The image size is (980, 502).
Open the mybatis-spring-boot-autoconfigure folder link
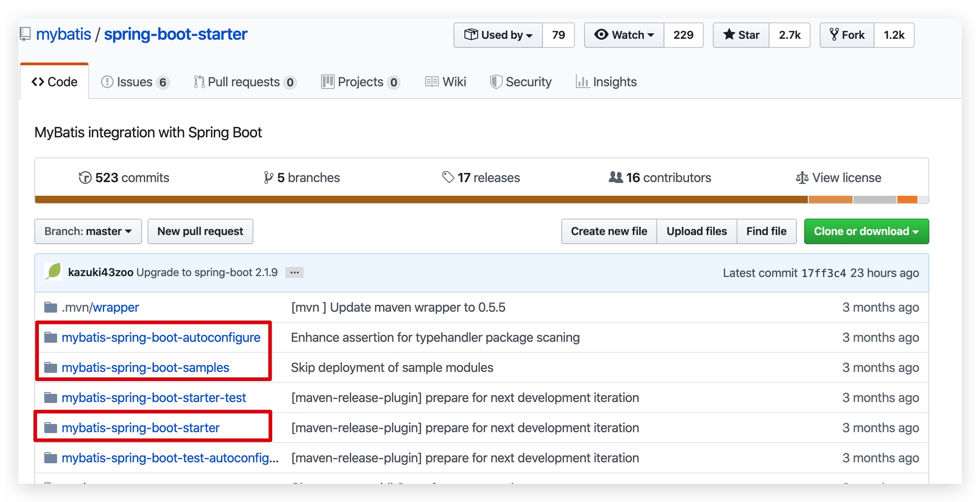tap(161, 337)
